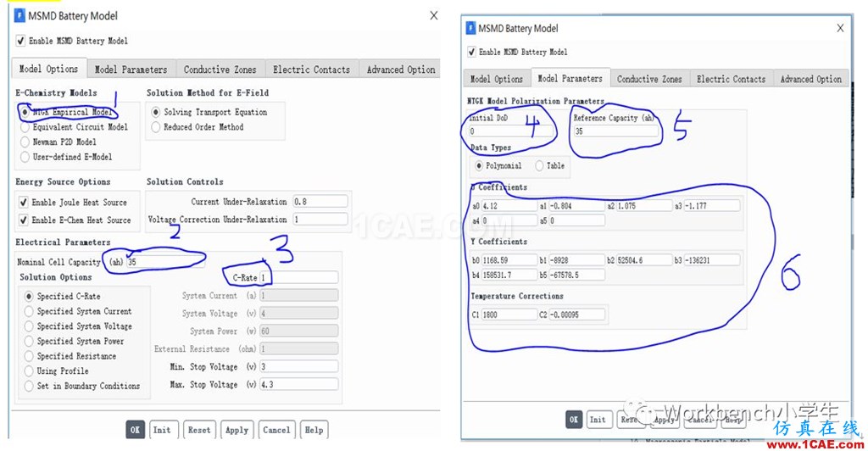868x451 pixels.
Task: Toggle Enable Joule Heat Source checkbox
Action: pyautogui.click(x=23, y=203)
